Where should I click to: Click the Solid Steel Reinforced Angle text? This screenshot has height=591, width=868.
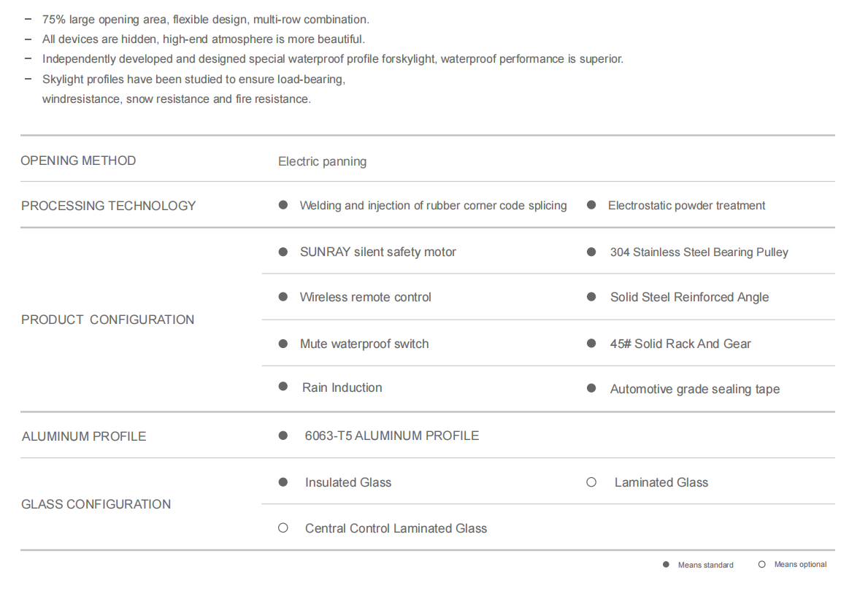tap(689, 297)
